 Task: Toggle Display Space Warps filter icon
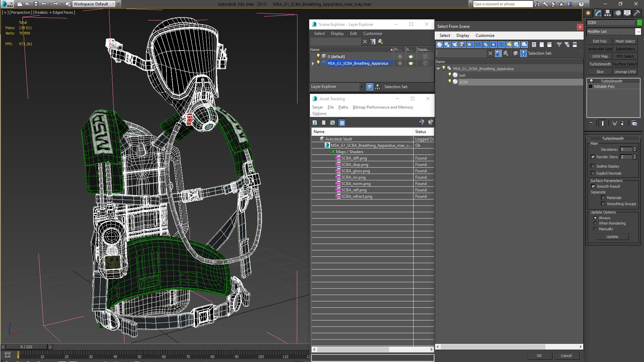[x=478, y=45]
